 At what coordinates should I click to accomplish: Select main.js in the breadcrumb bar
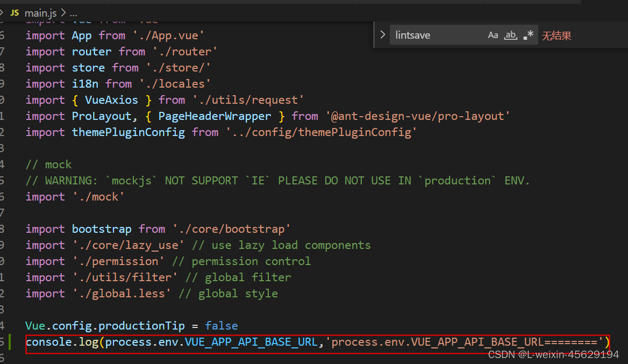click(40, 12)
